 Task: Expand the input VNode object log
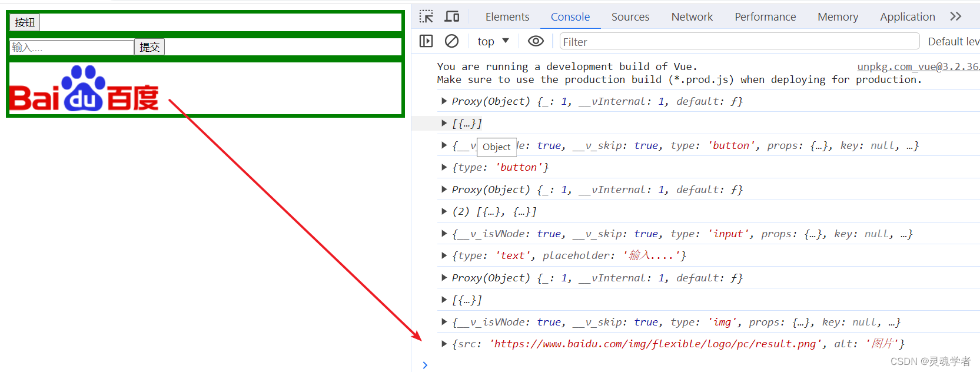pyautogui.click(x=444, y=234)
